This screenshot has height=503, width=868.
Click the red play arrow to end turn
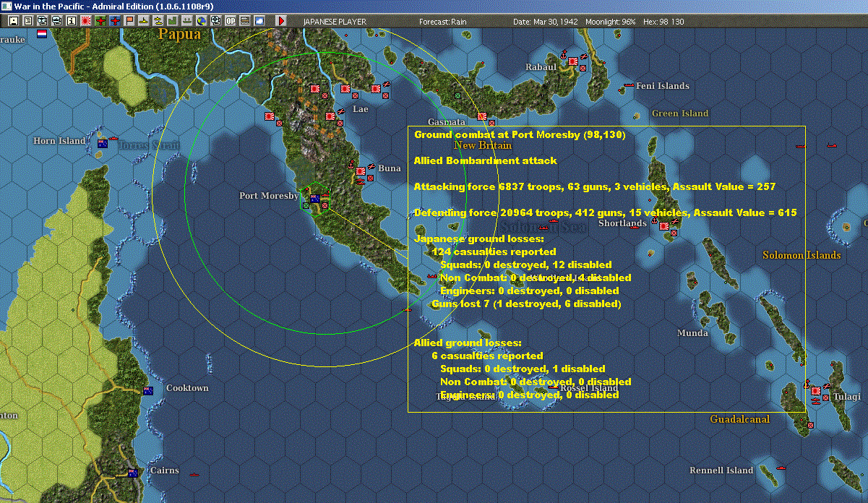pyautogui.click(x=281, y=21)
